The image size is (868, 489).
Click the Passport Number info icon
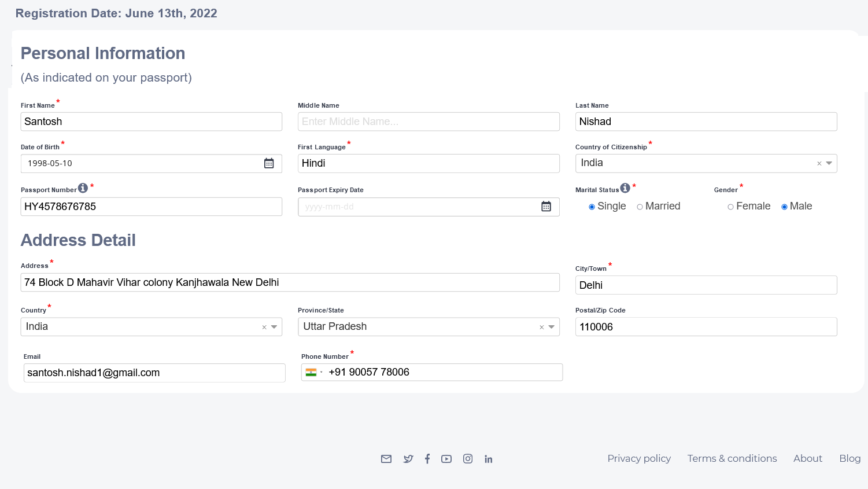[x=83, y=188]
